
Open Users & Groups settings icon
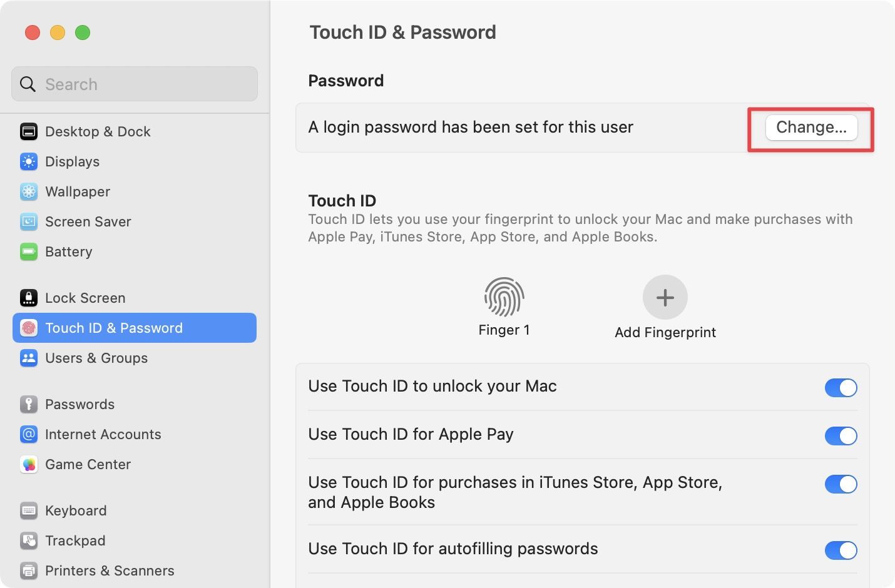pyautogui.click(x=29, y=358)
